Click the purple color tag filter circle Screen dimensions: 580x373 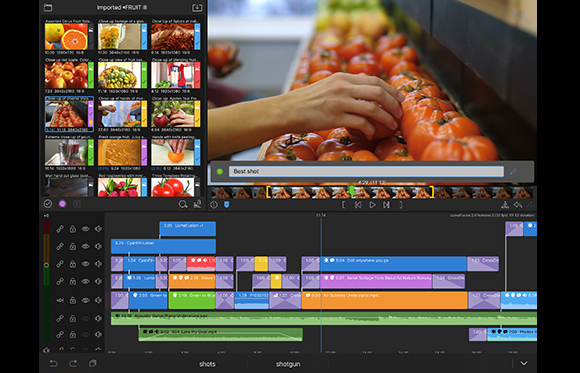(x=62, y=204)
